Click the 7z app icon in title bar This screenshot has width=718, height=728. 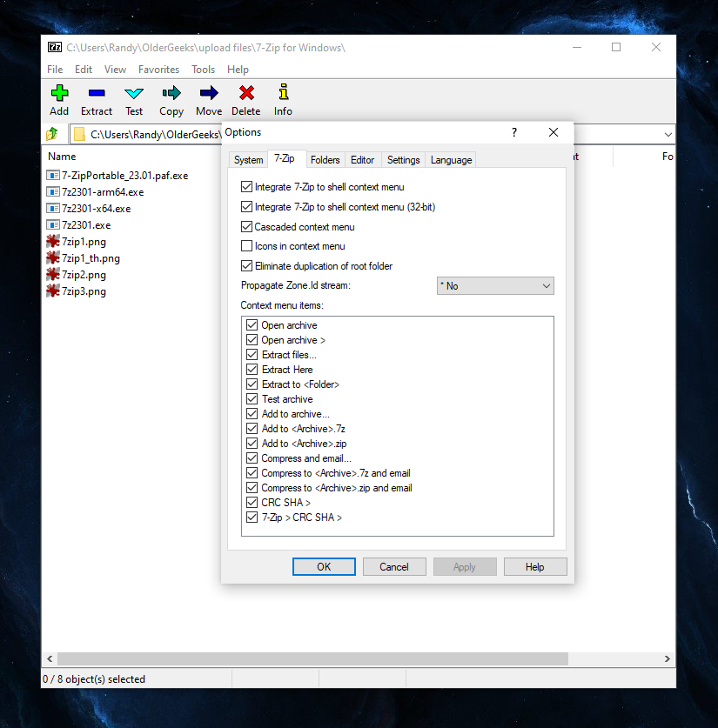point(55,47)
